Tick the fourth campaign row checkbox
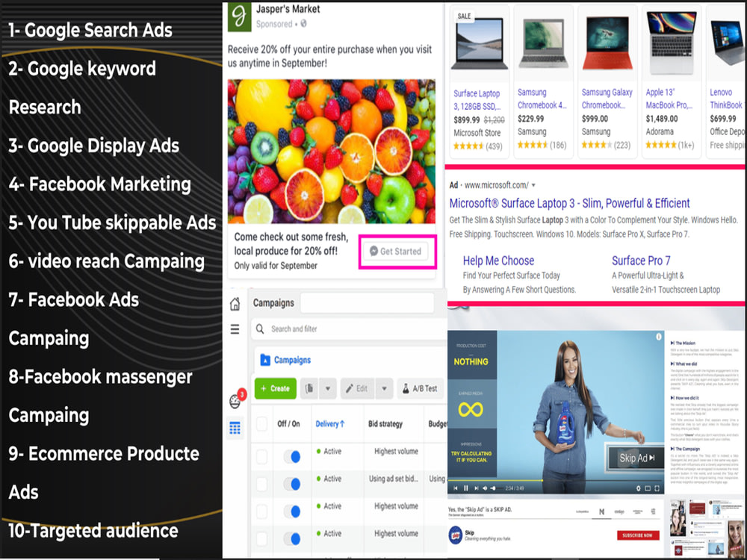 coord(261,538)
